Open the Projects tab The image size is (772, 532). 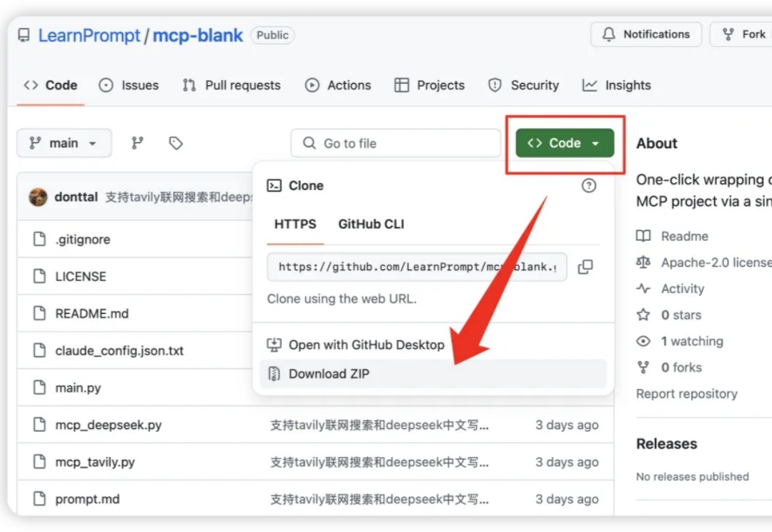click(x=430, y=85)
